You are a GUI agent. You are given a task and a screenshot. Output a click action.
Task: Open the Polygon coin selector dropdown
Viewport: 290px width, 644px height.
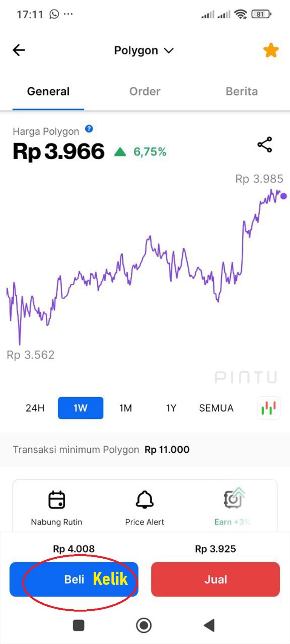click(x=143, y=51)
